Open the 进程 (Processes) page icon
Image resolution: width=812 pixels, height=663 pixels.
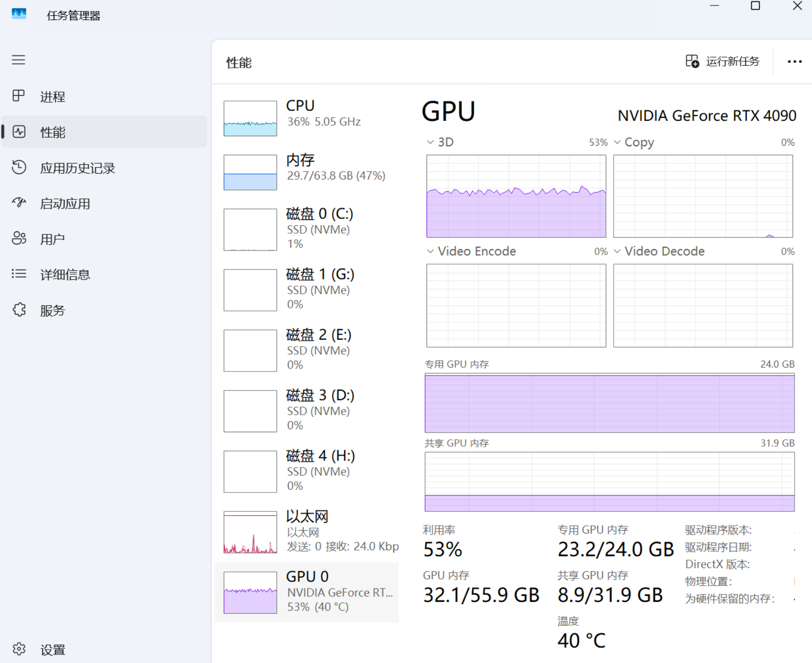point(18,96)
